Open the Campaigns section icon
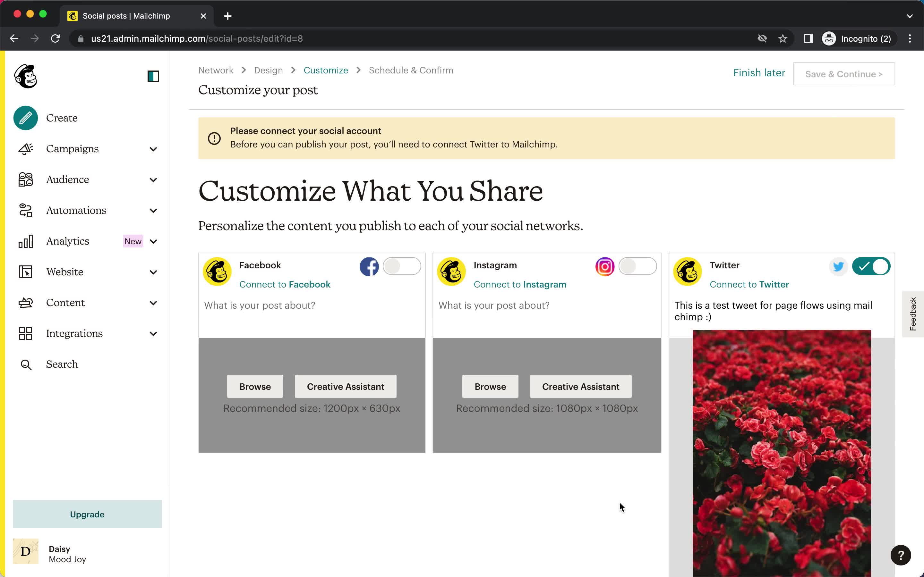Screen dimensions: 924x577 tap(25, 148)
